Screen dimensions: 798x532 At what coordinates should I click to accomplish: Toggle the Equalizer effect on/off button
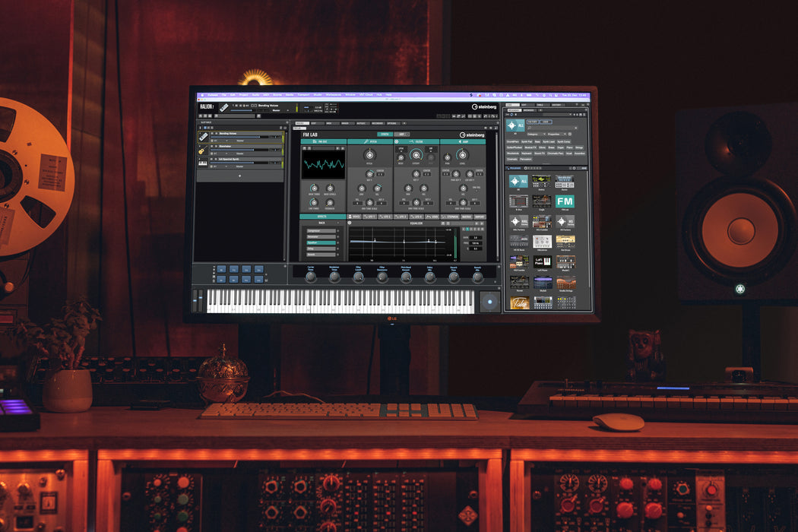tap(350, 223)
